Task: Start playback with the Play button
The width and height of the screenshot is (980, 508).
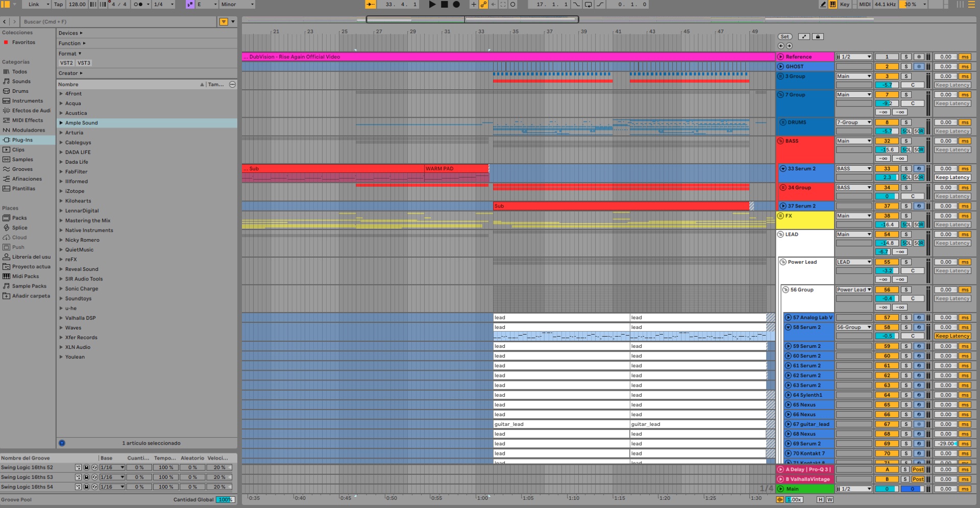Action: (x=432, y=4)
